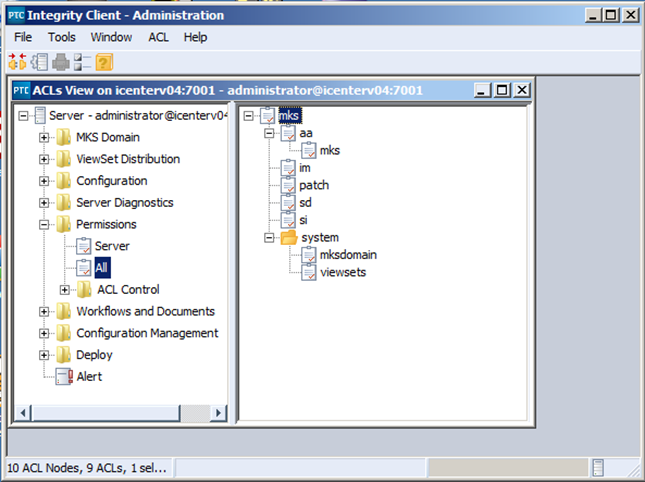Minimize the Integrity Client main window

click(x=593, y=15)
